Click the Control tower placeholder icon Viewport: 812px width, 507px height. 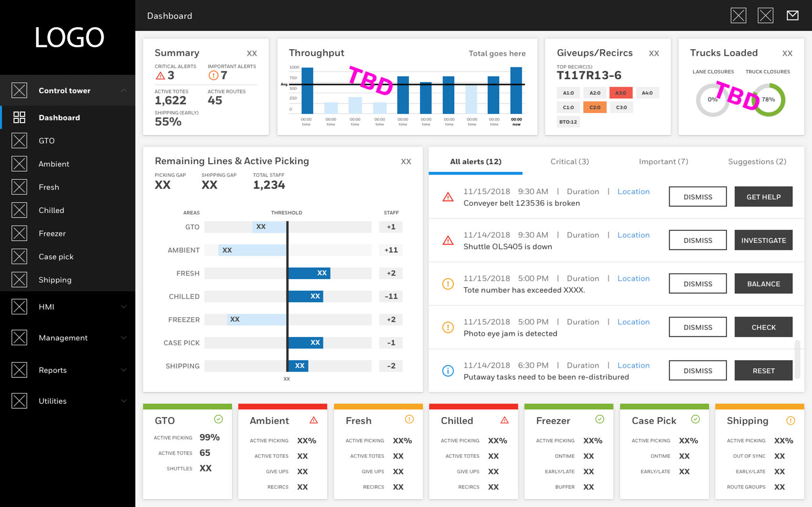pos(19,90)
